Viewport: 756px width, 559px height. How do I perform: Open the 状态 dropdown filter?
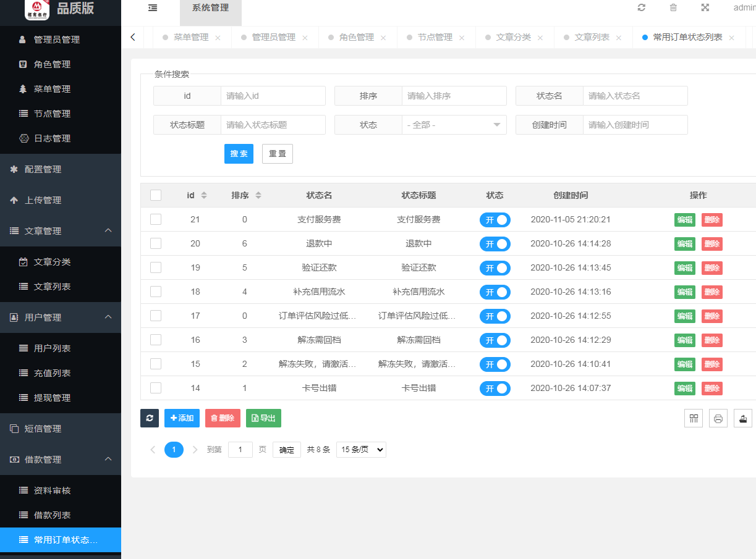click(x=454, y=125)
